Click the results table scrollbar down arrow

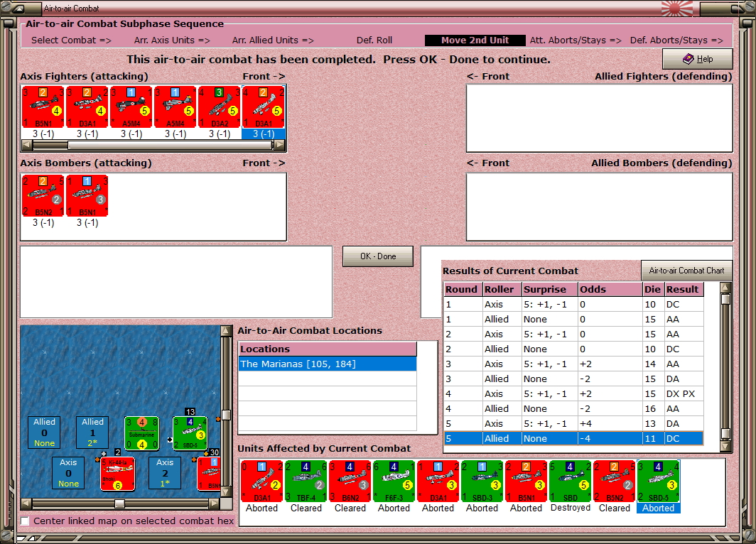(x=725, y=446)
